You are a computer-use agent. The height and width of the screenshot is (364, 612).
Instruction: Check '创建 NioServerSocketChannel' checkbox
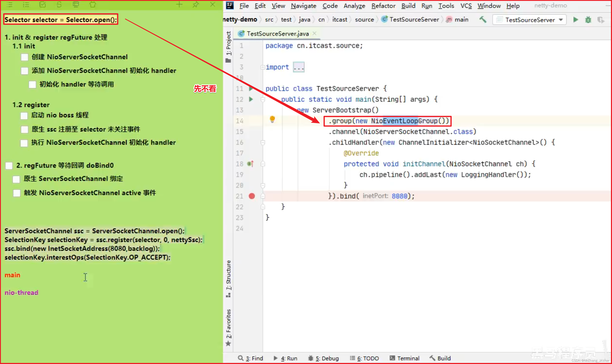pos(25,57)
